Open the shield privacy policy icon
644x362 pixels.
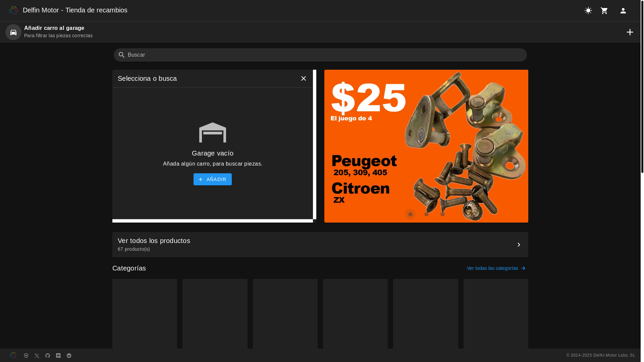[26, 356]
